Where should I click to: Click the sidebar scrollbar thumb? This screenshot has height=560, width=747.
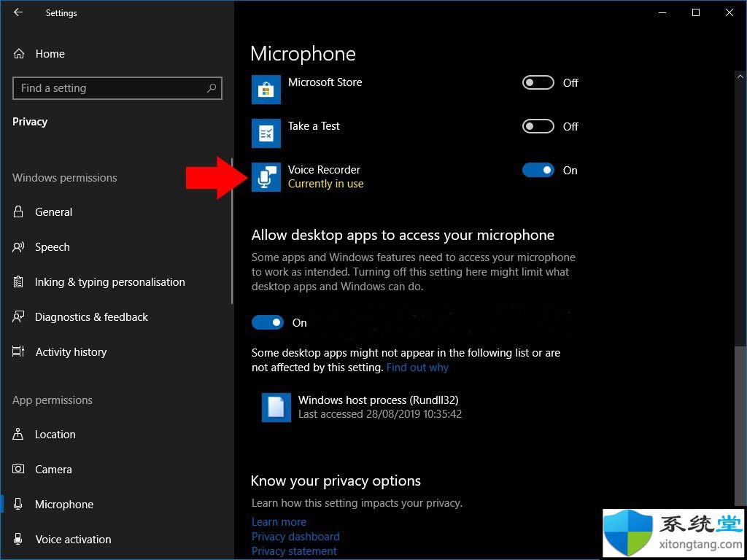[x=232, y=231]
